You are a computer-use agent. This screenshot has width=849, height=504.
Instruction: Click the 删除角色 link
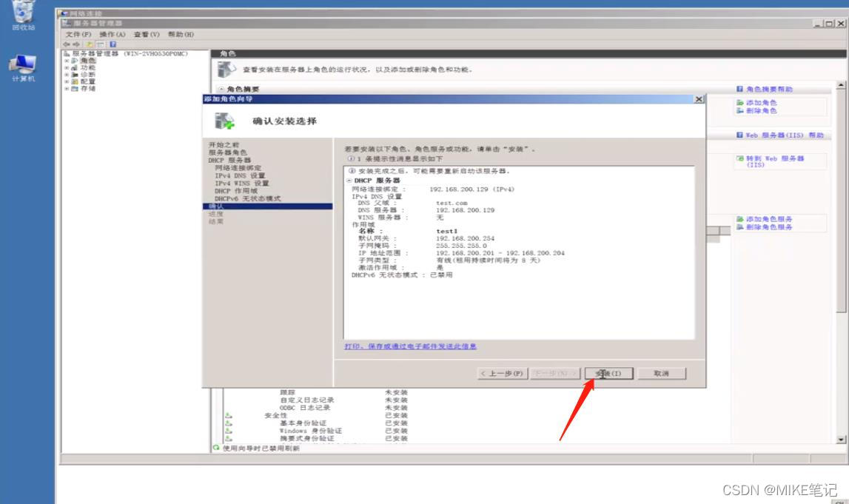pos(761,110)
